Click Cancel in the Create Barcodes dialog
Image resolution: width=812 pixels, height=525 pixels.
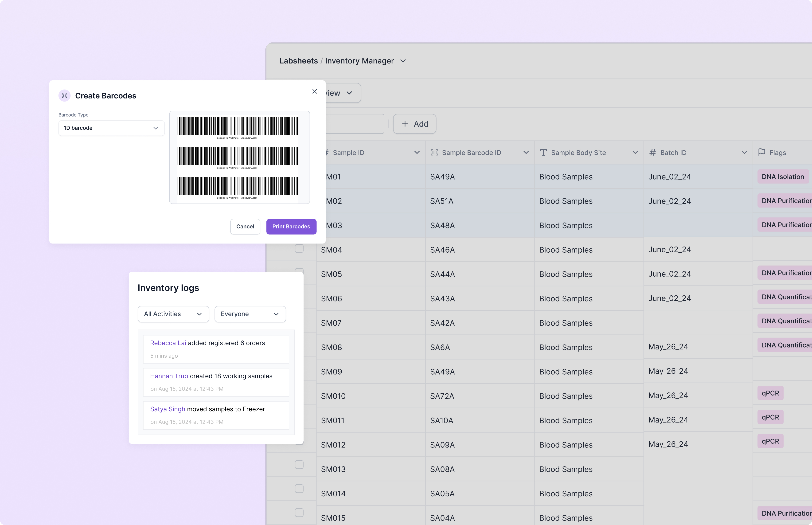point(245,226)
